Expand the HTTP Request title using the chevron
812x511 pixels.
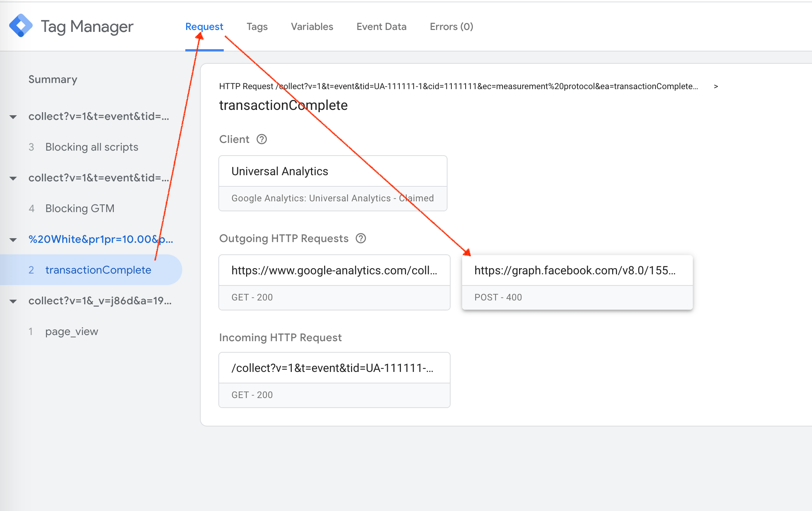tap(716, 86)
